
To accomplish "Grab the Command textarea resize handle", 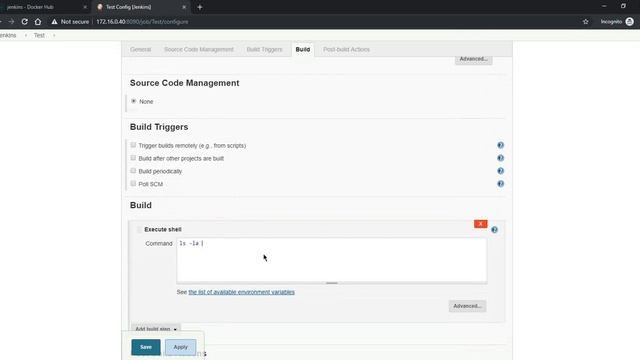I will click(331, 283).
